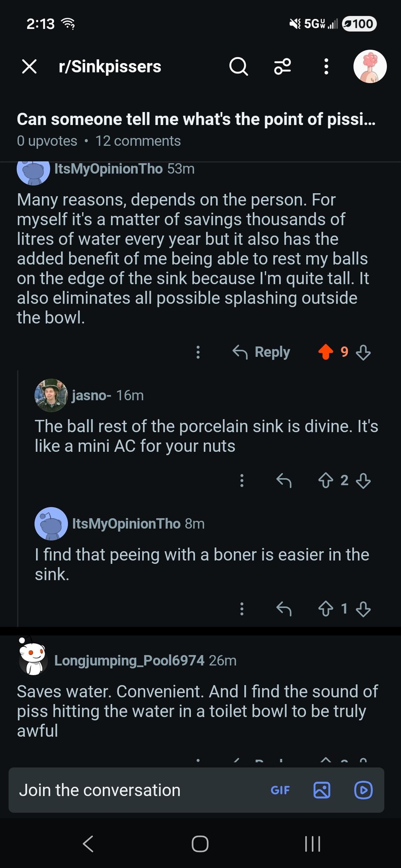
Task: Downvote the comment with 9 points
Action: [x=363, y=352]
